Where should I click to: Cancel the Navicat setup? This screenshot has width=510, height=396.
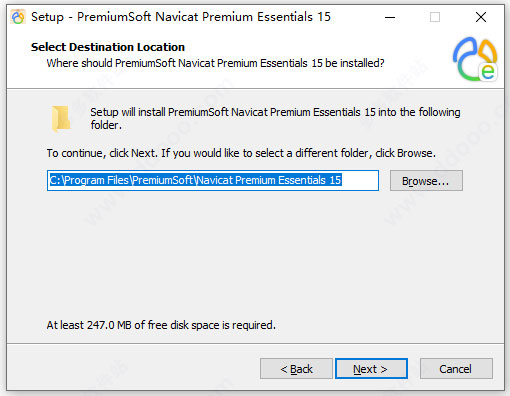[x=456, y=369]
